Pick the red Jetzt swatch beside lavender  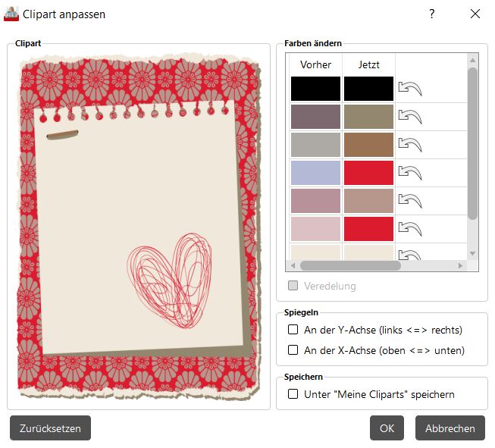pos(368,173)
